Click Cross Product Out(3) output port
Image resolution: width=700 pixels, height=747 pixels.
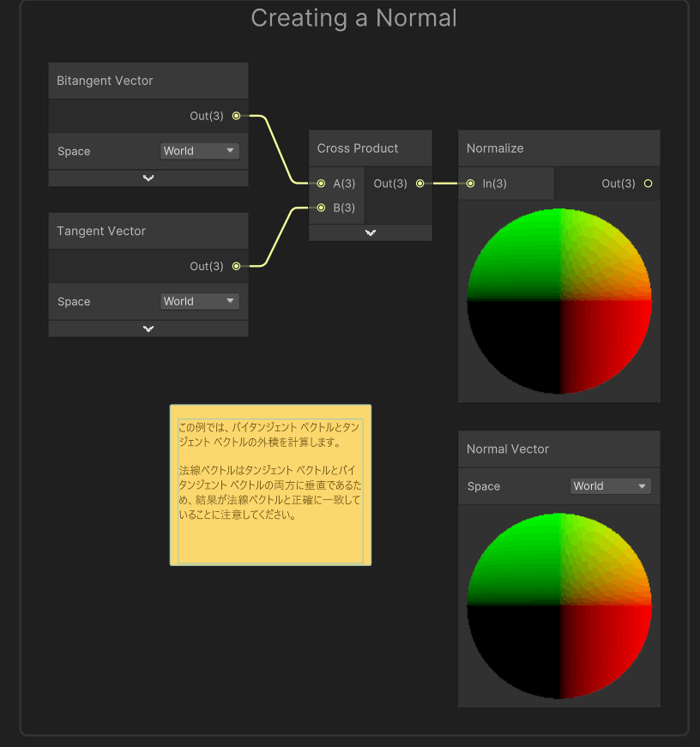tap(419, 184)
